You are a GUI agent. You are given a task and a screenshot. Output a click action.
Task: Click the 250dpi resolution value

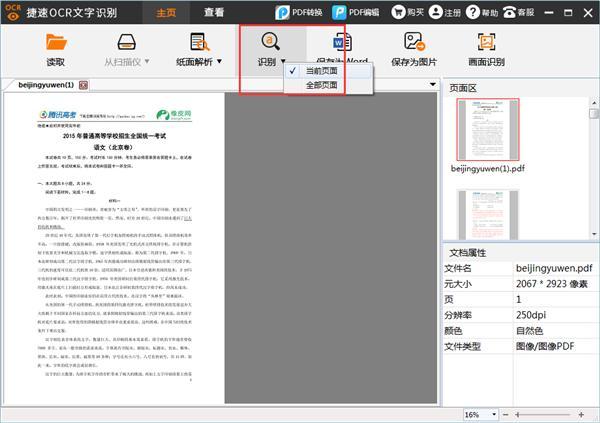tap(531, 315)
